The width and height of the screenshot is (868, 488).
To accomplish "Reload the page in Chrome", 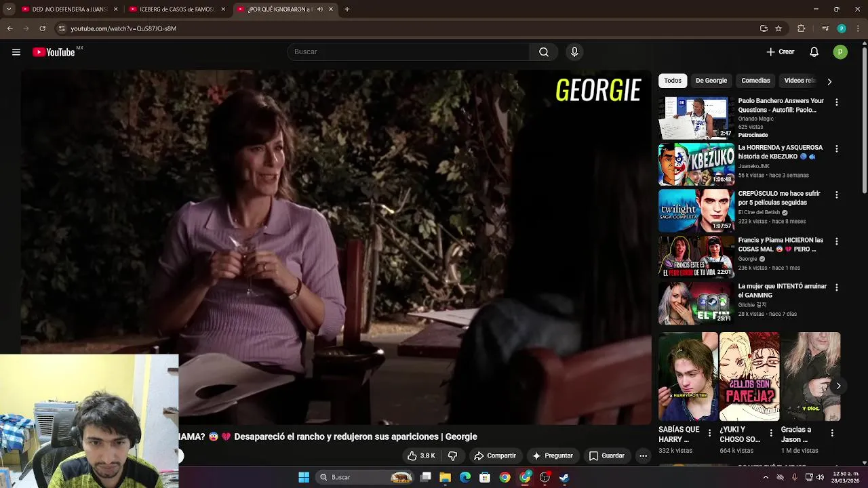I will click(x=42, y=28).
